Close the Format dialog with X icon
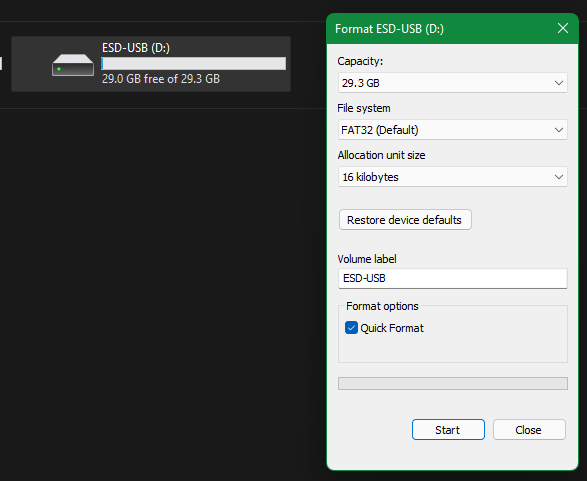The height and width of the screenshot is (481, 587). click(x=563, y=28)
